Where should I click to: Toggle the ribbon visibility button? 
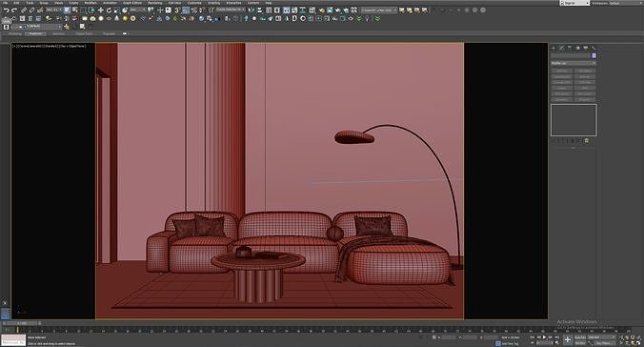[x=286, y=10]
